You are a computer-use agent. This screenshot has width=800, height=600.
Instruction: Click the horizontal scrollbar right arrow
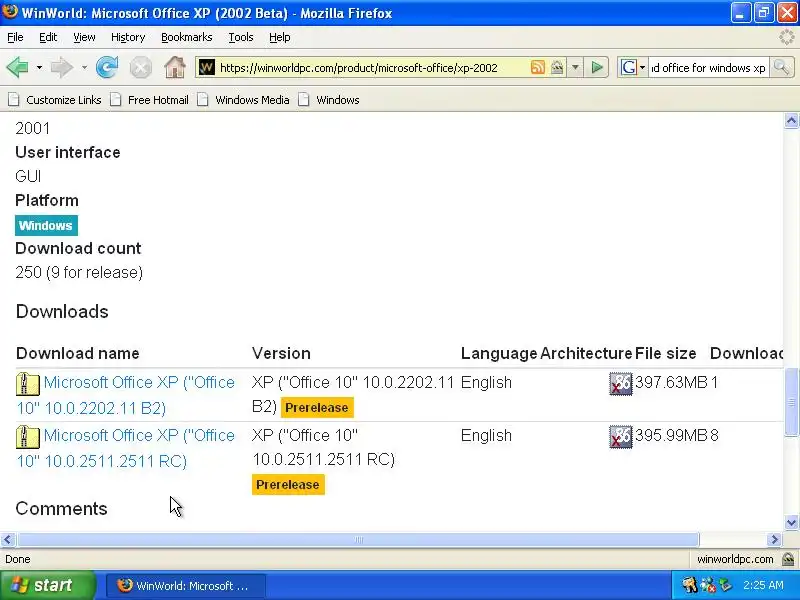click(774, 540)
